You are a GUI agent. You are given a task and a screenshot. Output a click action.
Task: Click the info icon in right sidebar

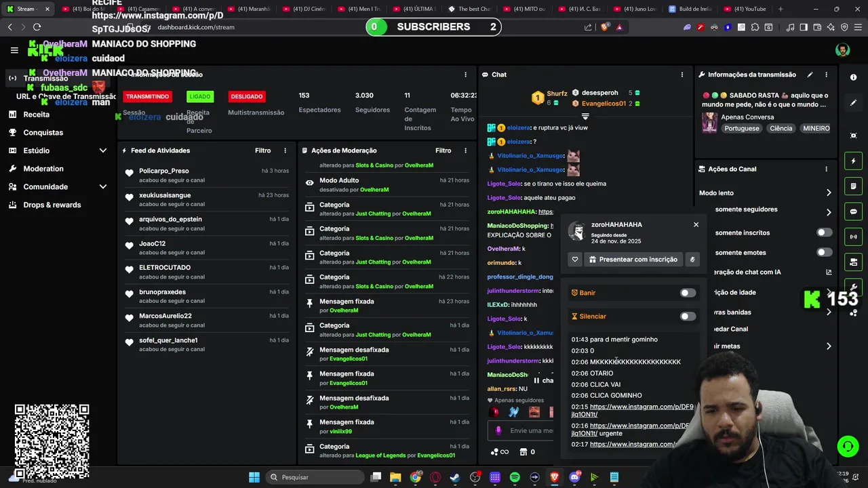coord(853,77)
